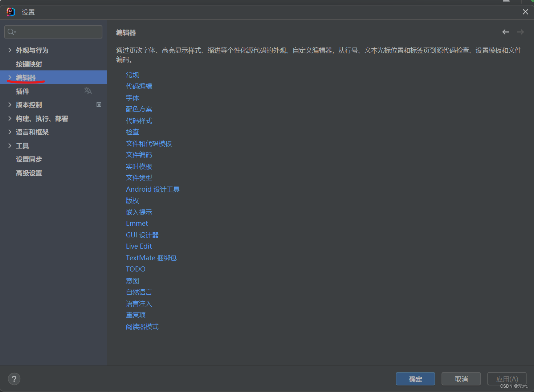
Task: Select 高级设置 in the settings tree
Action: click(29, 173)
